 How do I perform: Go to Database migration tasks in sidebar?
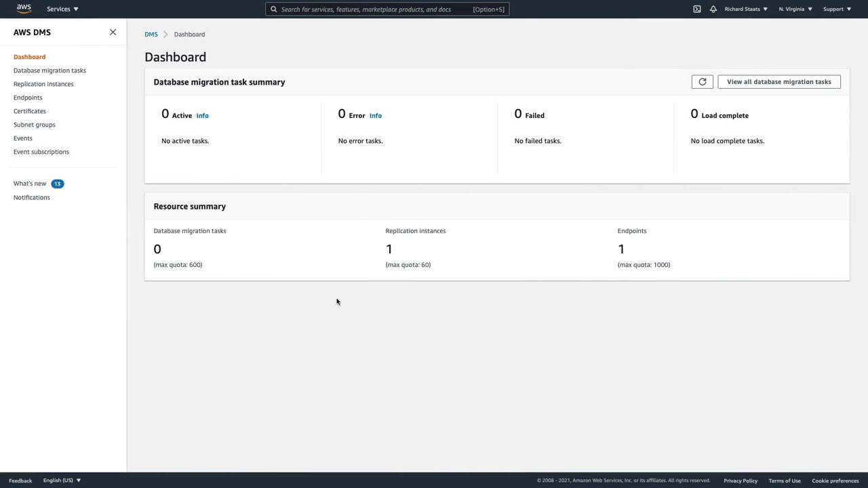[50, 70]
